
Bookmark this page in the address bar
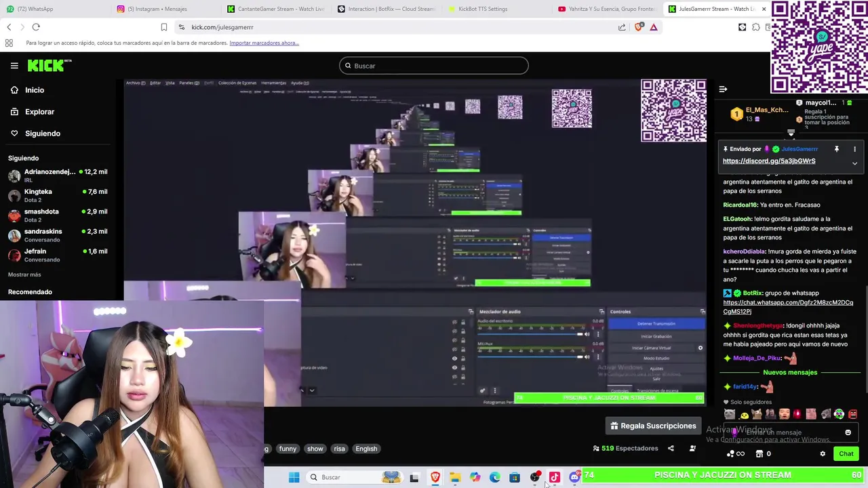(x=163, y=27)
